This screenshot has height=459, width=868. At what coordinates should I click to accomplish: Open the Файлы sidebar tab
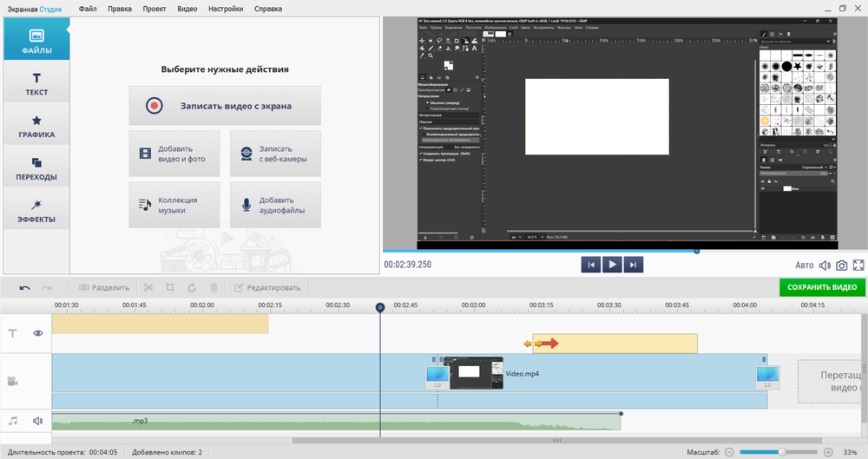[x=36, y=39]
